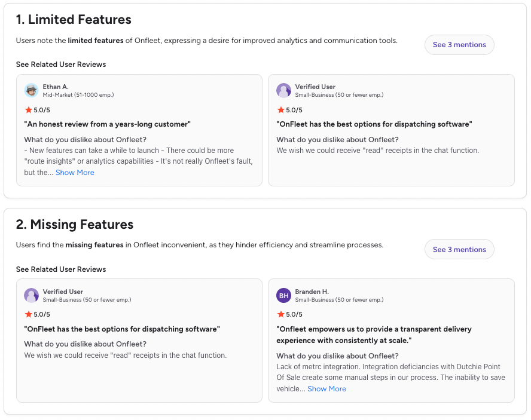
Task: Click Verified User avatar under Limited Features
Action: 284,90
